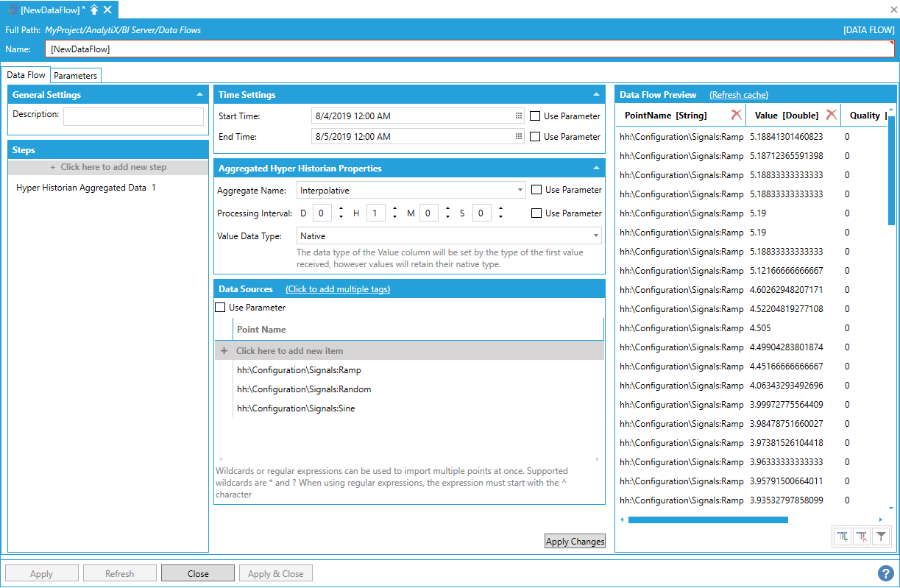Open the Aggregate Name dropdown
900x588 pixels.
(x=521, y=190)
